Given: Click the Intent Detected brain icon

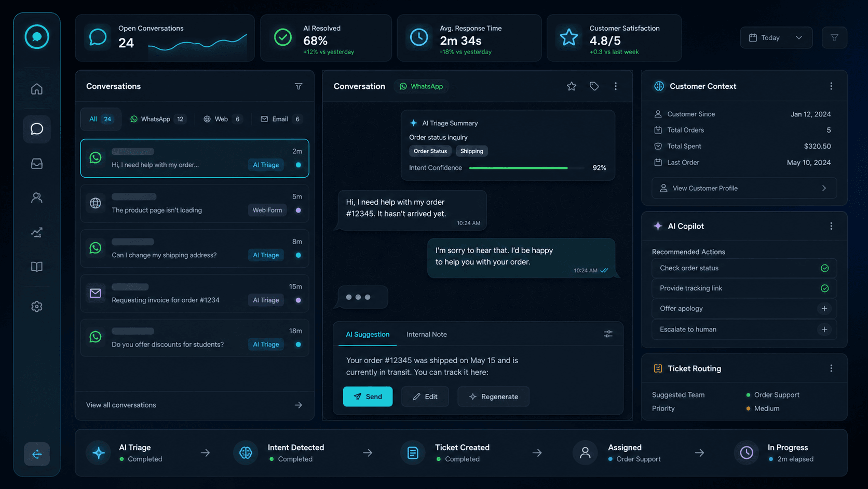Looking at the screenshot, I should point(246,453).
